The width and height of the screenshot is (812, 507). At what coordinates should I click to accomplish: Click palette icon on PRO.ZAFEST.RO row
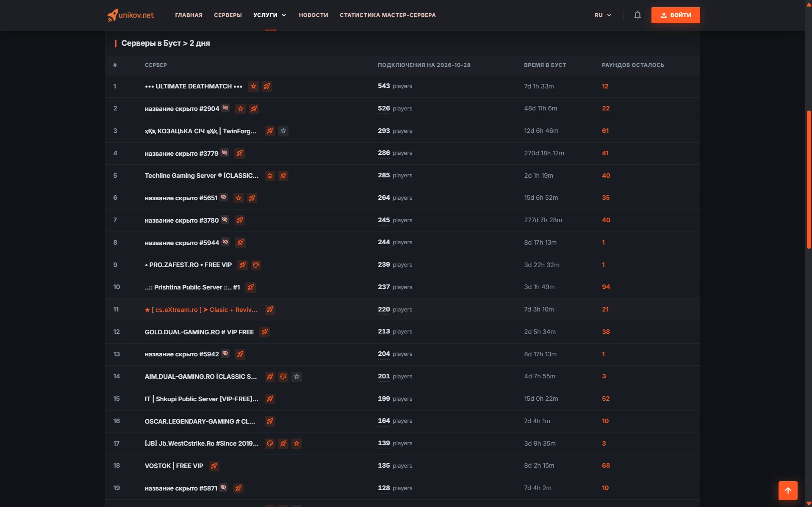coord(256,265)
